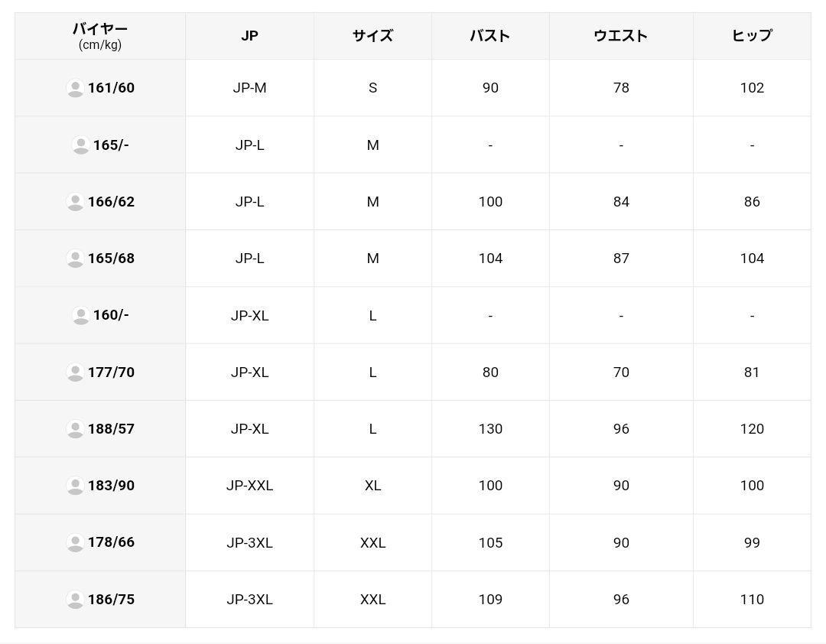The width and height of the screenshot is (826, 644).
Task: Click avatar icon beside 160/- buyer
Action: click(x=80, y=315)
